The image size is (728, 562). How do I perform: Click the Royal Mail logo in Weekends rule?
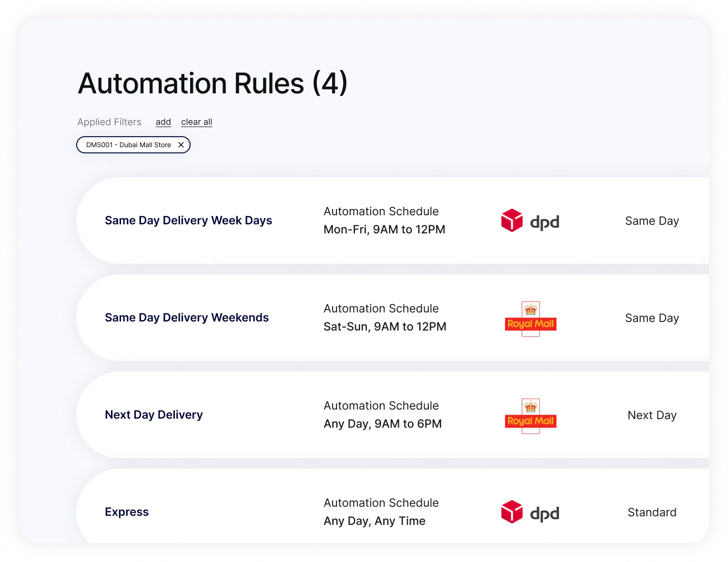point(530,319)
